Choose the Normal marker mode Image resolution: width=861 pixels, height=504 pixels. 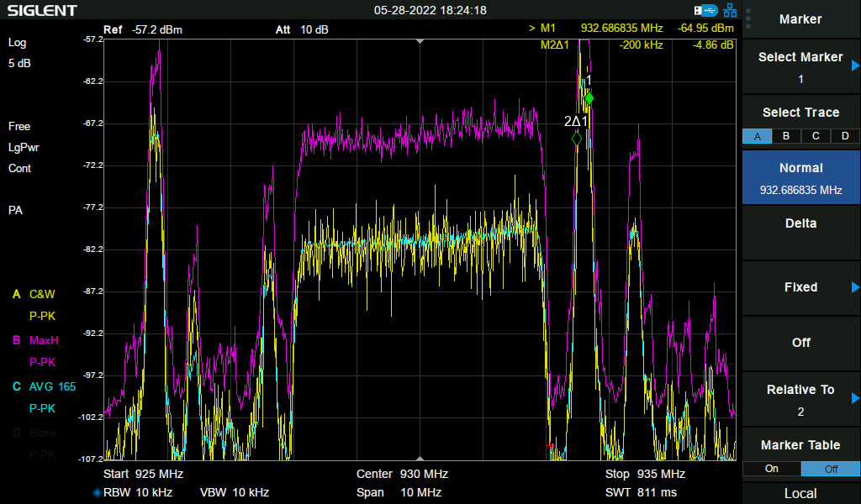click(800, 177)
